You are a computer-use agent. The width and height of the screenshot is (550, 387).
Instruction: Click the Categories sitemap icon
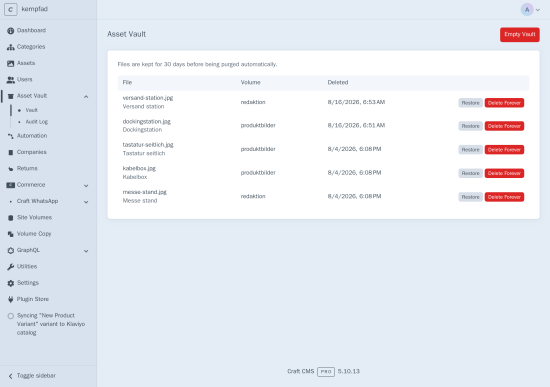point(11,47)
